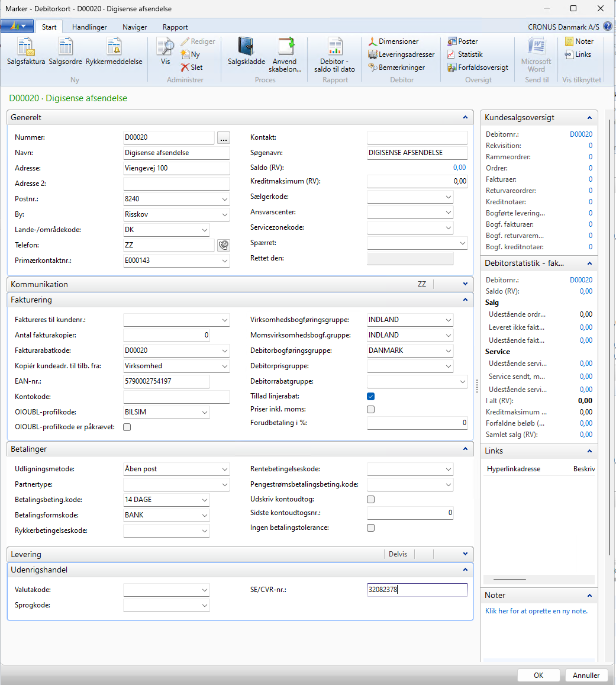Click the OK button
This screenshot has height=685, width=616.
coord(538,675)
